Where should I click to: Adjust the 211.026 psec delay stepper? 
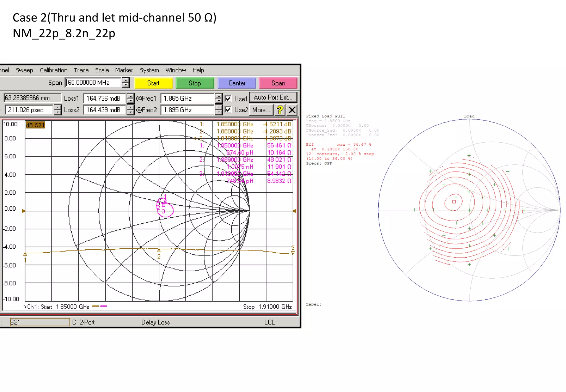(x=57, y=110)
